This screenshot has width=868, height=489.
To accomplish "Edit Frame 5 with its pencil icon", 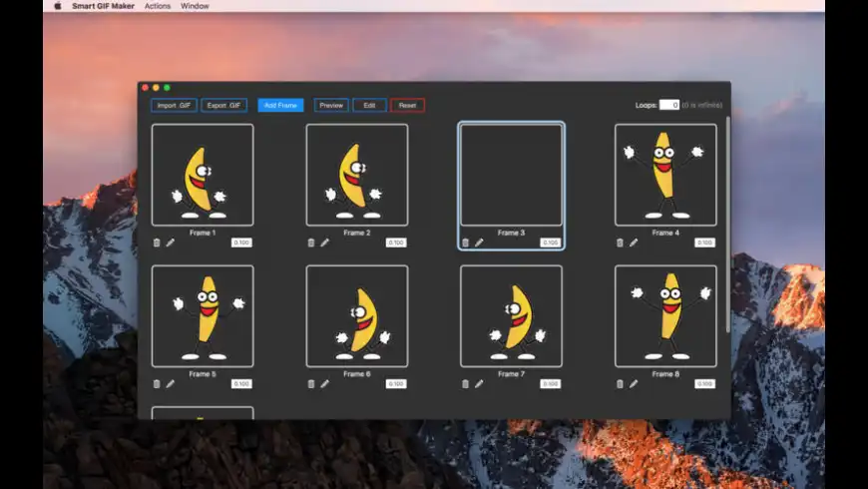I will coord(171,383).
